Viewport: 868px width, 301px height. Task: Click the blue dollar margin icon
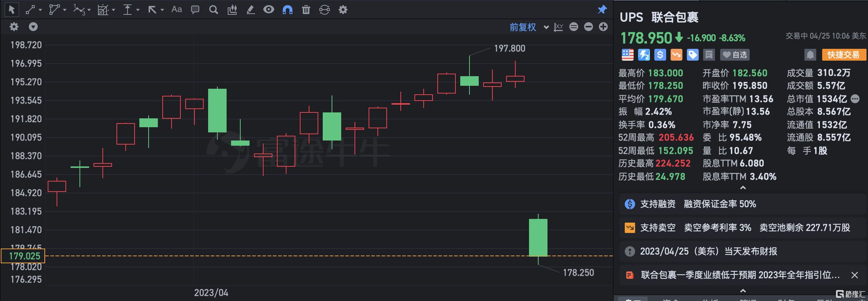[x=660, y=55]
